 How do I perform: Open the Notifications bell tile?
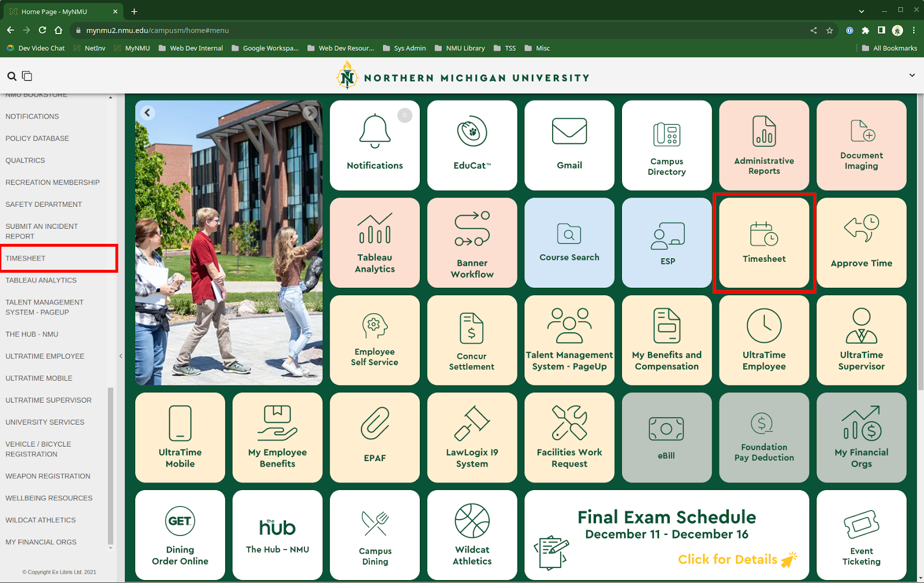[x=374, y=145]
